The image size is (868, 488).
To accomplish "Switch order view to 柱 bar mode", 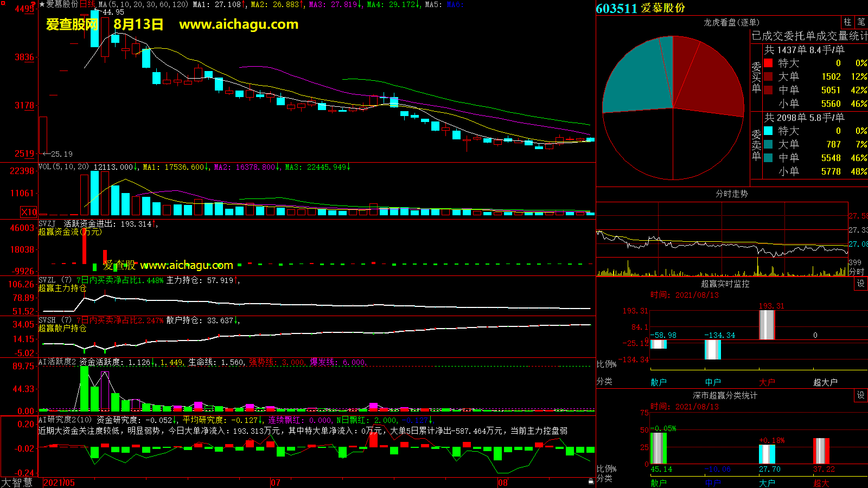I will coord(847,22).
